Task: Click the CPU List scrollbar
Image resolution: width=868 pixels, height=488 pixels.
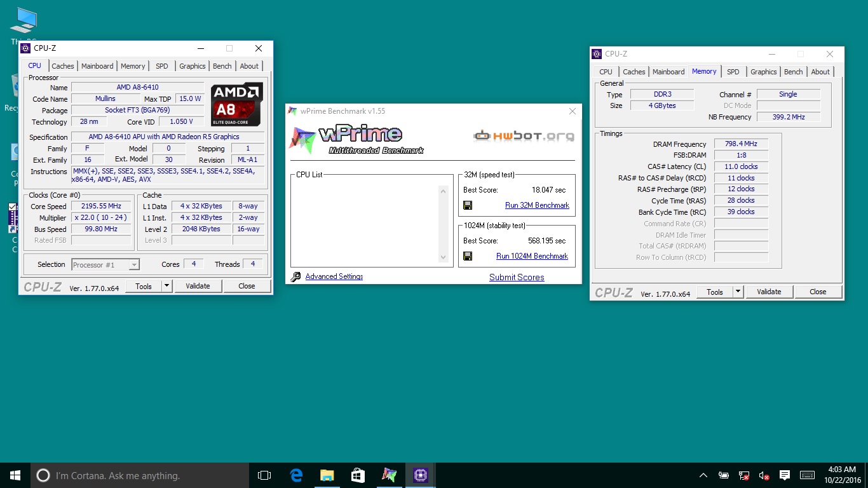Action: coord(444,224)
